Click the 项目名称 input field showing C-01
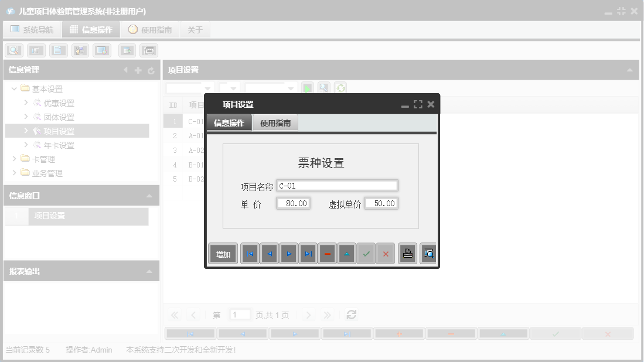The height and width of the screenshot is (362, 644). (338, 185)
